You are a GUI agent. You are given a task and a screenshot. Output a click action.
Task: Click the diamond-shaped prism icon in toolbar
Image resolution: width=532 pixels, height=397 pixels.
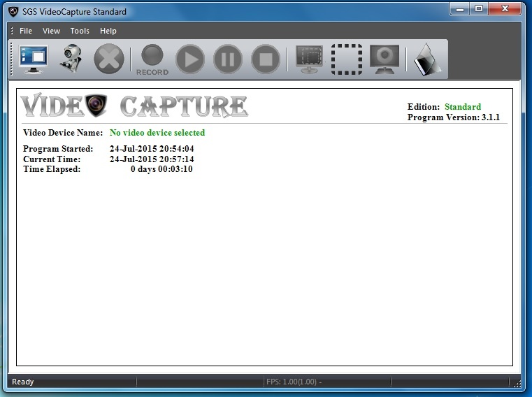coord(427,59)
